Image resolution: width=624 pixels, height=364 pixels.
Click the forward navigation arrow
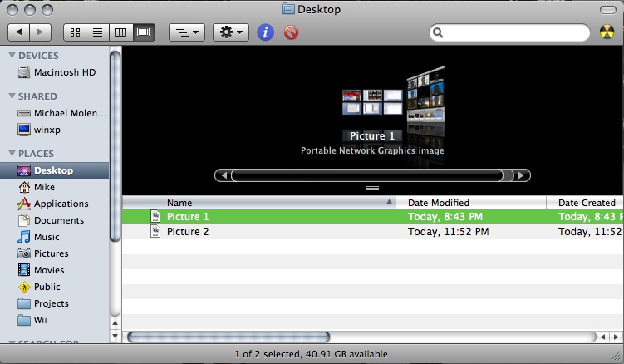click(40, 32)
